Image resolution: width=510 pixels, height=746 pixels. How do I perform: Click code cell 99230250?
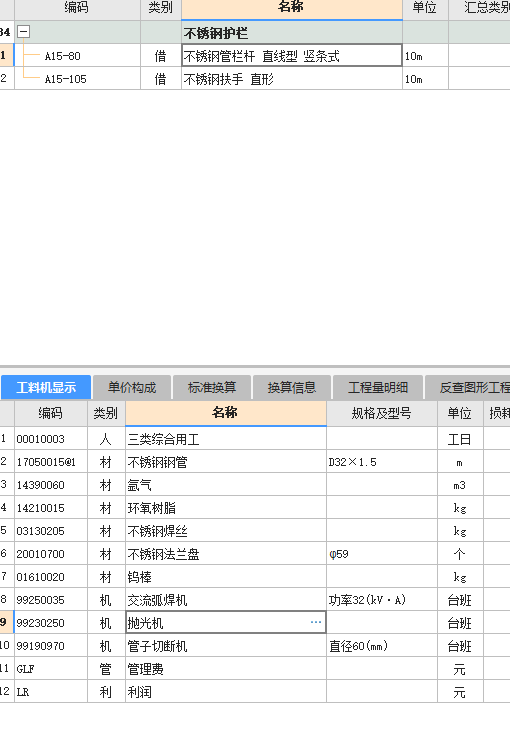tap(51, 622)
